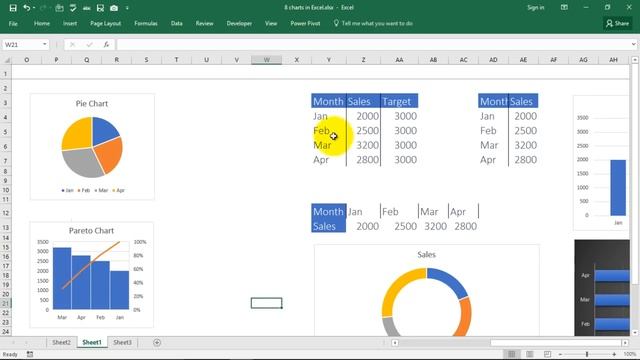The image size is (640, 360).
Task: Click the zoom in plus button
Action: (x=614, y=354)
